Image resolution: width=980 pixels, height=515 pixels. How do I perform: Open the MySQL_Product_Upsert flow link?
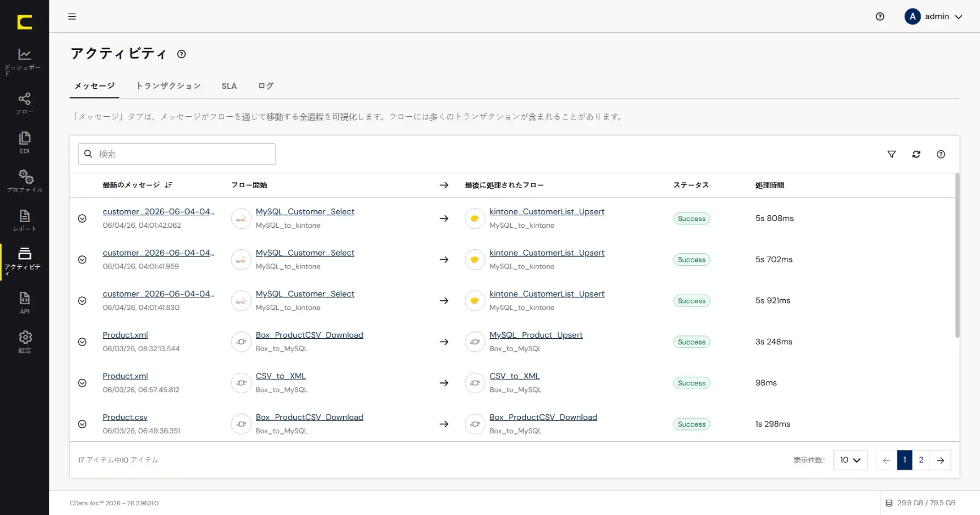[536, 335]
